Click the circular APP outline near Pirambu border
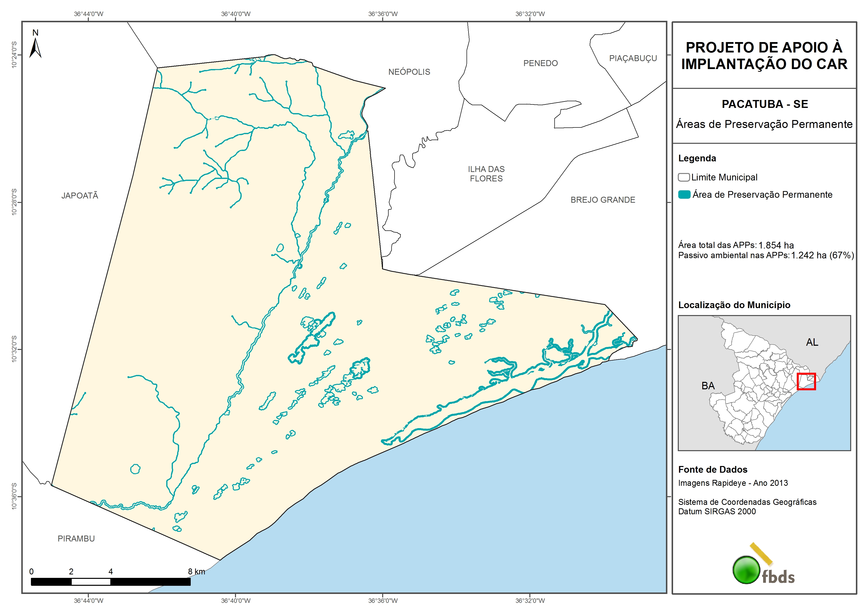 point(135,469)
